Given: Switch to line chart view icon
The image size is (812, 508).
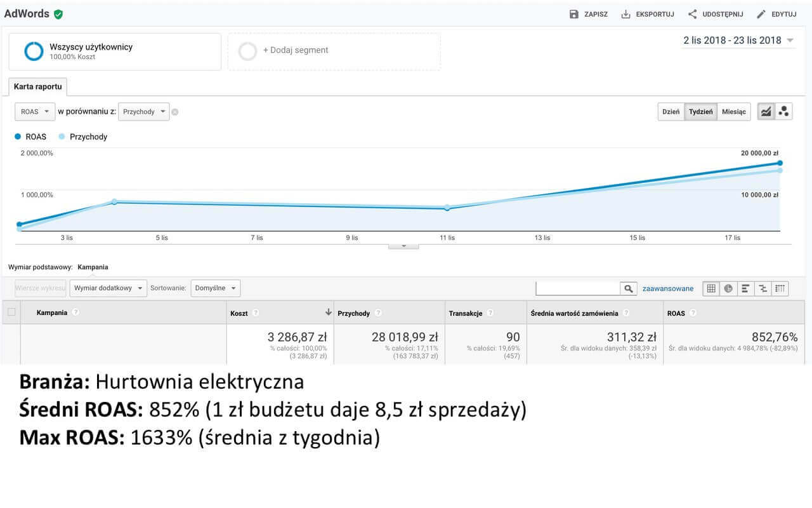Looking at the screenshot, I should coord(766,112).
